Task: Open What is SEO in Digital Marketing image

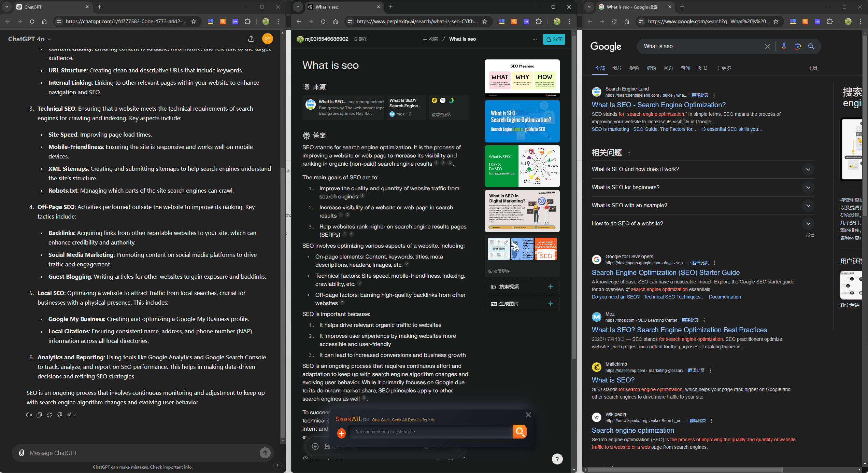Action: click(x=522, y=211)
